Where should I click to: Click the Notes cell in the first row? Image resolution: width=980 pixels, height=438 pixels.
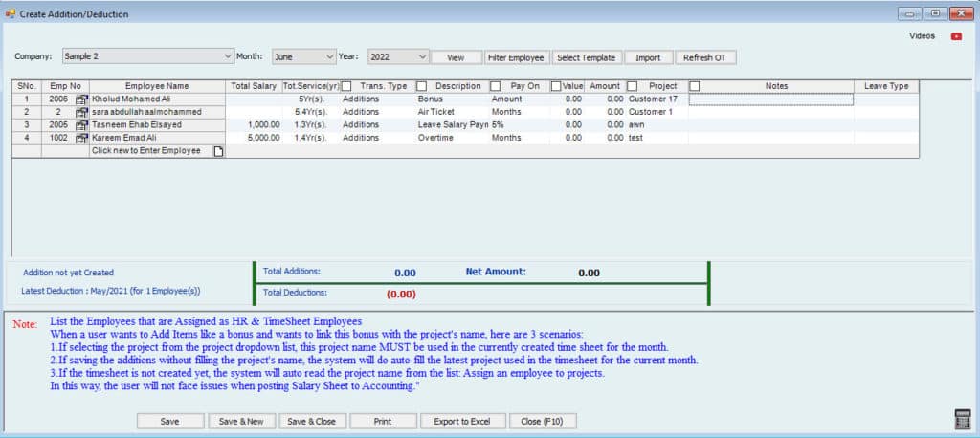click(770, 99)
